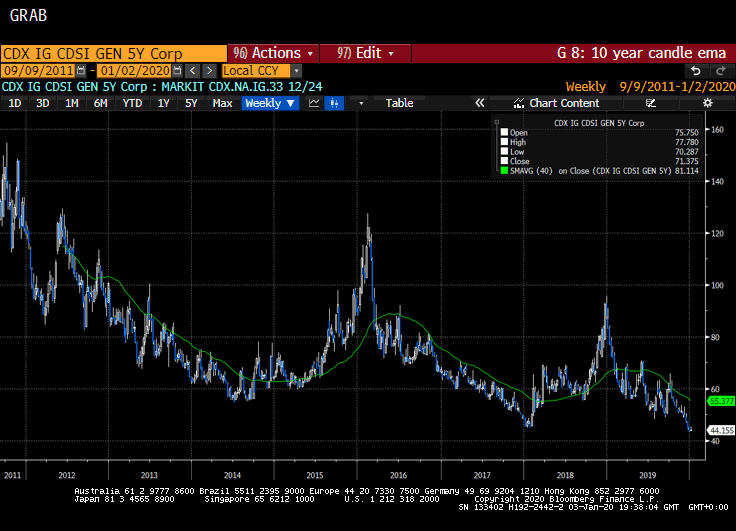Select the 1Y range tab
The height and width of the screenshot is (531, 736).
pos(163,103)
